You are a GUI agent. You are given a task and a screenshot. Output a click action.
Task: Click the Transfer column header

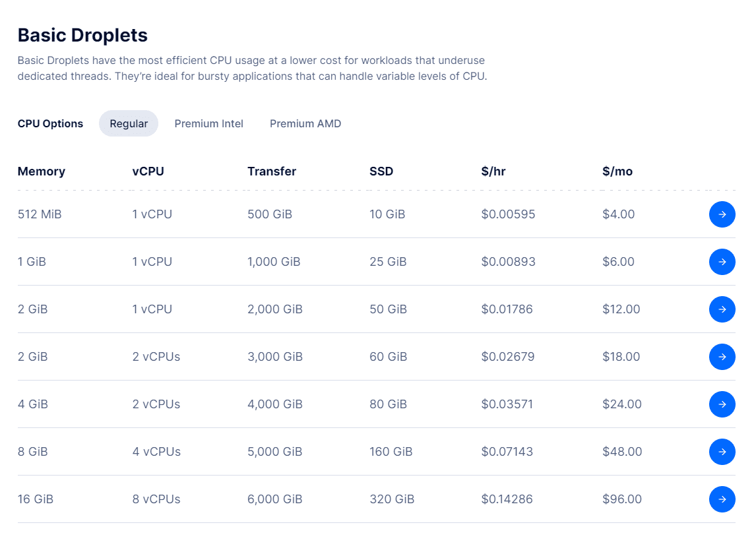(272, 171)
